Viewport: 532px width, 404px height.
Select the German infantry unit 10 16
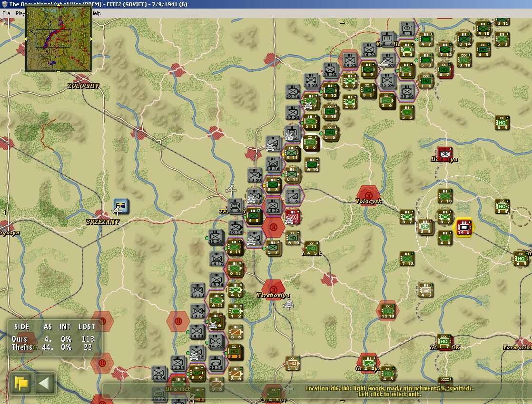(293, 92)
